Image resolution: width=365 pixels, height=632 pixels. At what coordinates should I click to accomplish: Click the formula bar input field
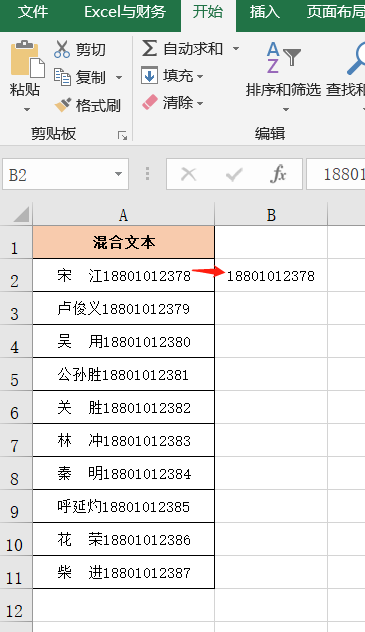tap(336, 174)
